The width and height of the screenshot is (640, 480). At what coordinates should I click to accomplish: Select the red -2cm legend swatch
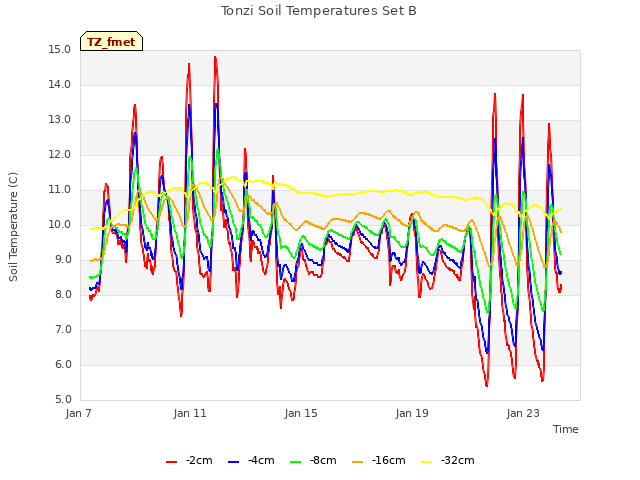171,462
